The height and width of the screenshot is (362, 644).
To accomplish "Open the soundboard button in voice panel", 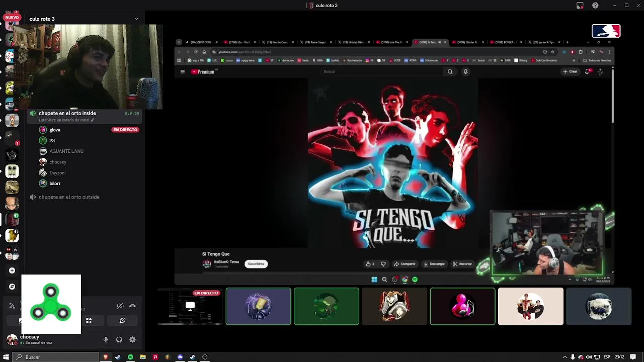I will click(x=122, y=320).
